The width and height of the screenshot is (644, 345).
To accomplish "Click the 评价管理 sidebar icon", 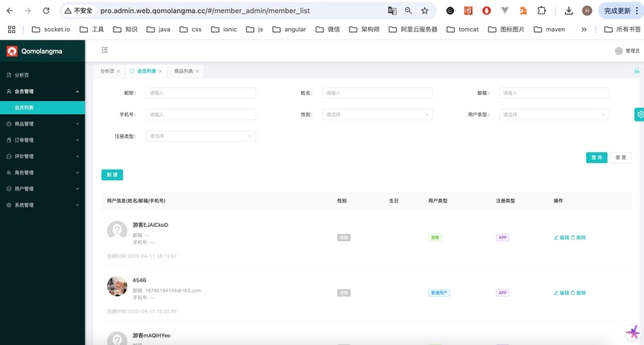I will point(9,156).
